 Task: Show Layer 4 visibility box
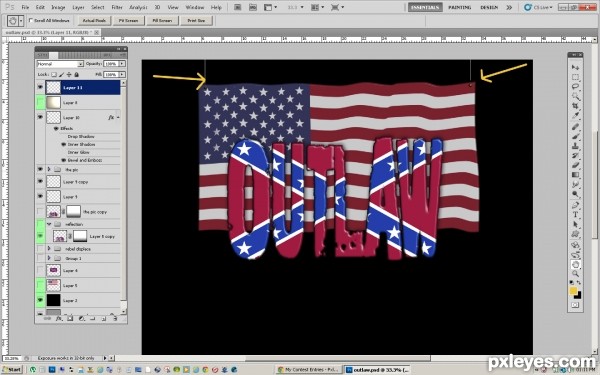point(40,270)
